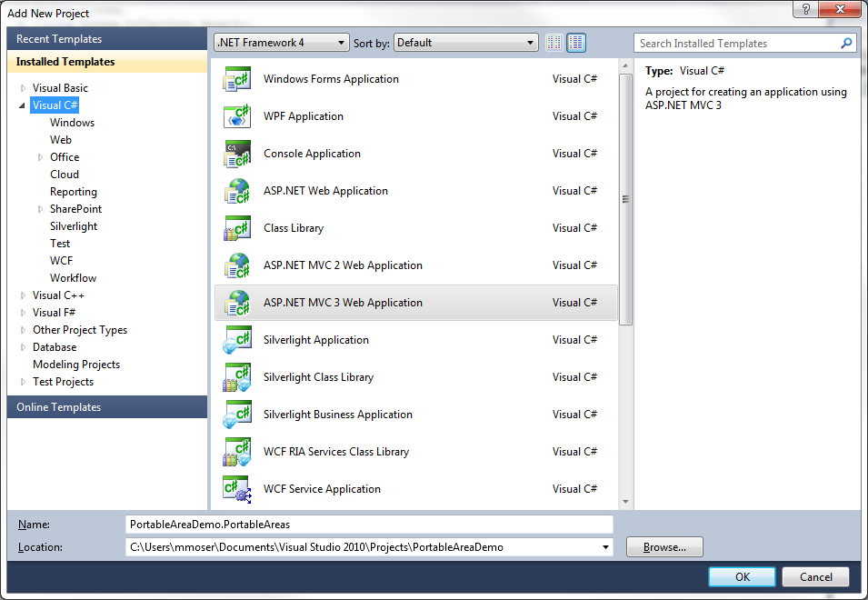Image resolution: width=868 pixels, height=600 pixels.
Task: Open the Recent Templates section
Action: [107, 39]
